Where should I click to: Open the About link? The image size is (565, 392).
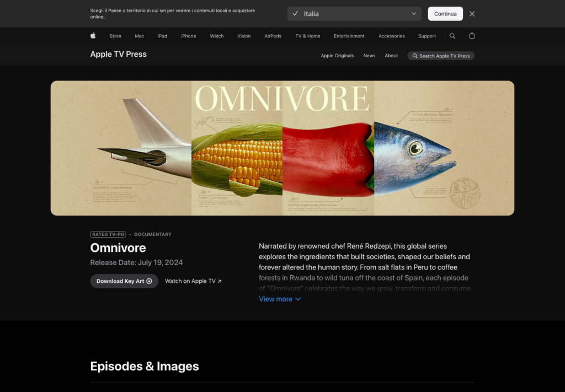(391, 56)
